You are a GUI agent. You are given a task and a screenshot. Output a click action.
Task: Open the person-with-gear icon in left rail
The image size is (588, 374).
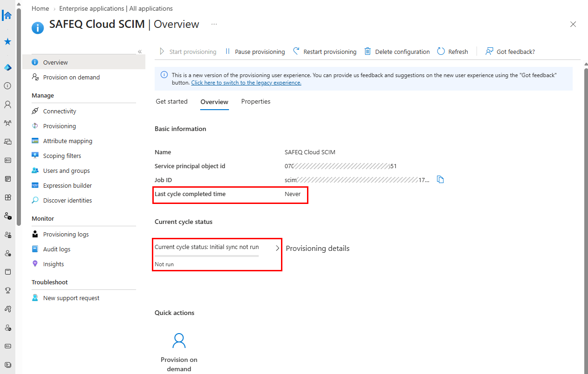(x=7, y=253)
